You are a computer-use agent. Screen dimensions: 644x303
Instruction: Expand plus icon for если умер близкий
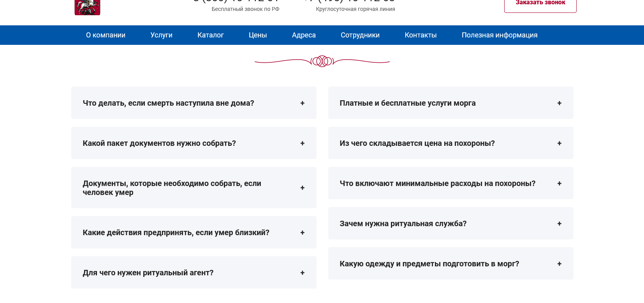(x=303, y=232)
